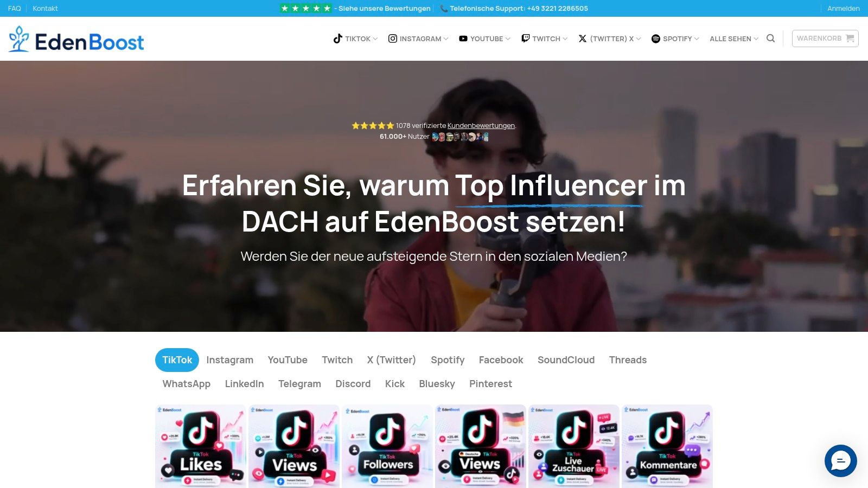Viewport: 868px width, 488px height.
Task: Switch to the Twitch category tab
Action: 337,360
